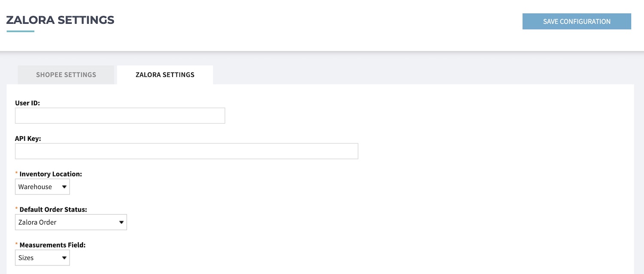Click the Default Order Status label text
Image resolution: width=644 pixels, height=274 pixels.
[53, 210]
